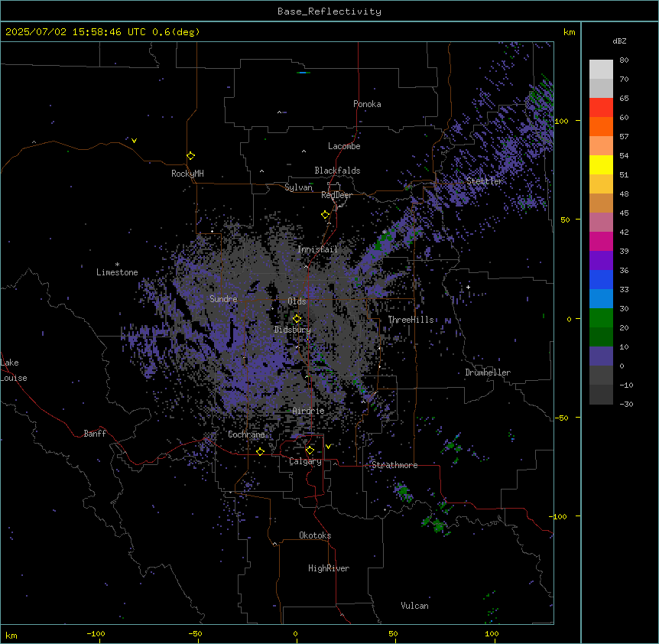Click the Didsbury city label
Screen dimensions: 659x644
(293, 330)
